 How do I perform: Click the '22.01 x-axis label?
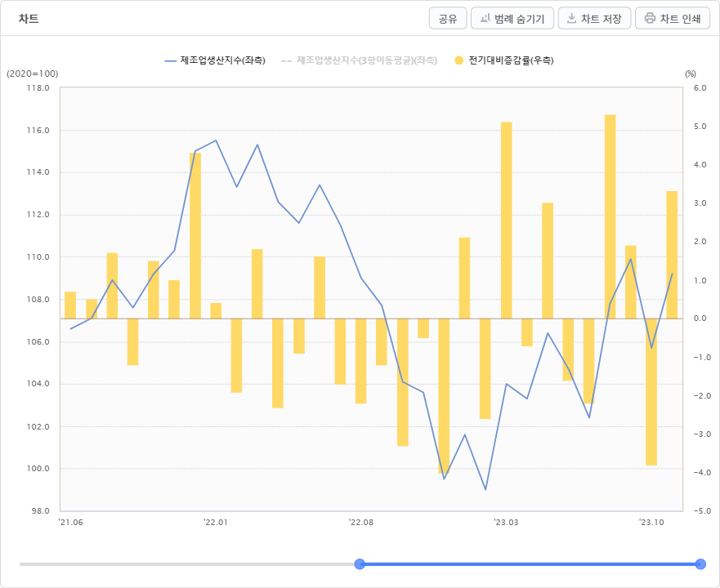[216, 523]
